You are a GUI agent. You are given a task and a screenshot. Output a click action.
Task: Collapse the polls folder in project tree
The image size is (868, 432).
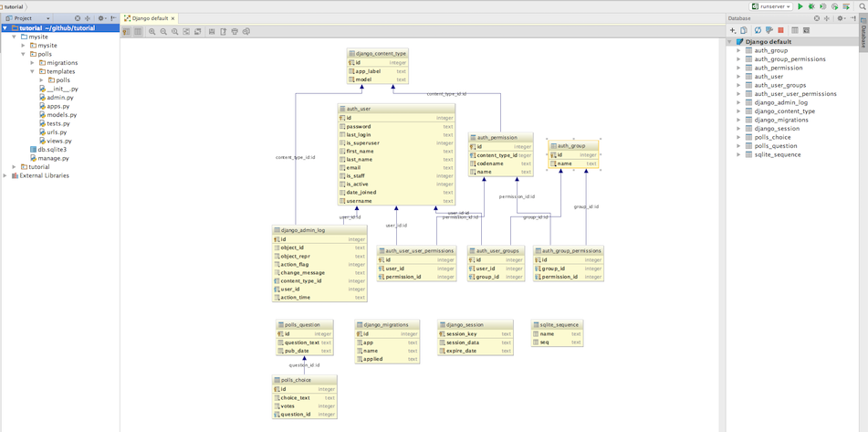23,54
